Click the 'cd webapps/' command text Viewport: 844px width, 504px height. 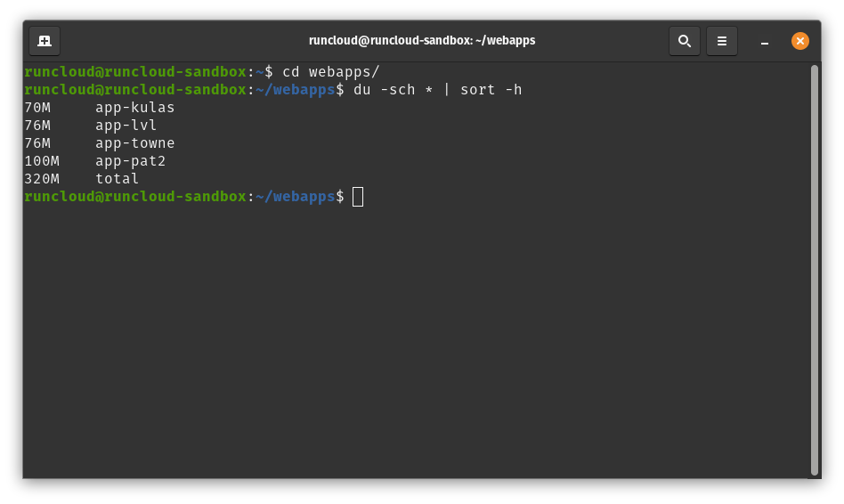pyautogui.click(x=331, y=71)
